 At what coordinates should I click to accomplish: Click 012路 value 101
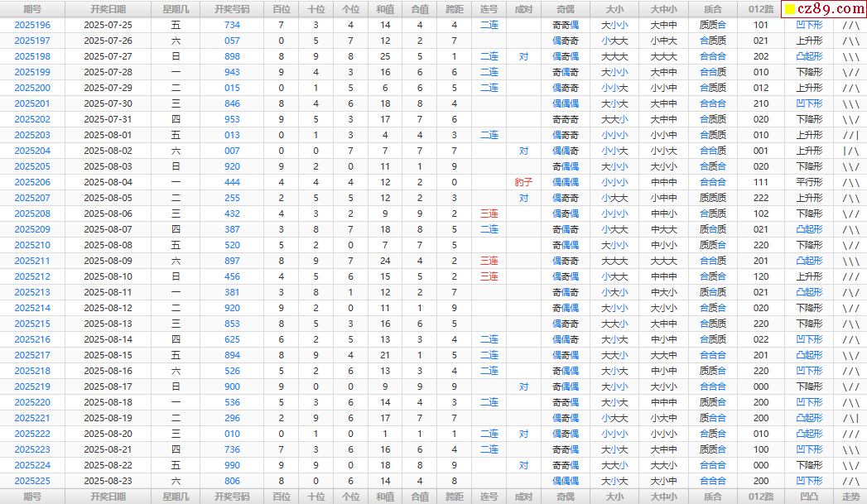pyautogui.click(x=761, y=25)
